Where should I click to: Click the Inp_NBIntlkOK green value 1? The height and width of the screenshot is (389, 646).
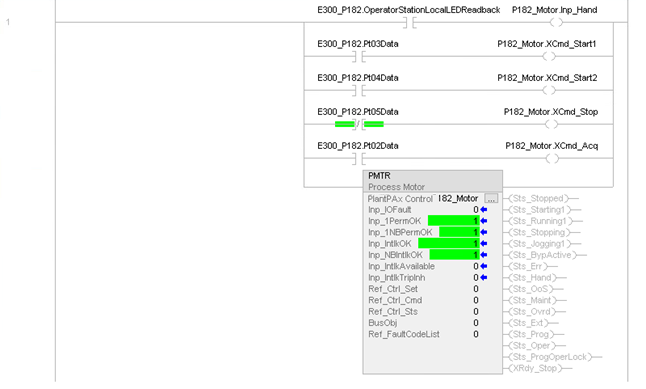tap(454, 255)
